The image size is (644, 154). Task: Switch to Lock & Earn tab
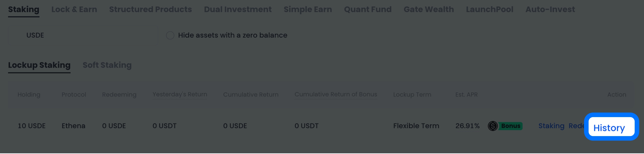click(74, 10)
